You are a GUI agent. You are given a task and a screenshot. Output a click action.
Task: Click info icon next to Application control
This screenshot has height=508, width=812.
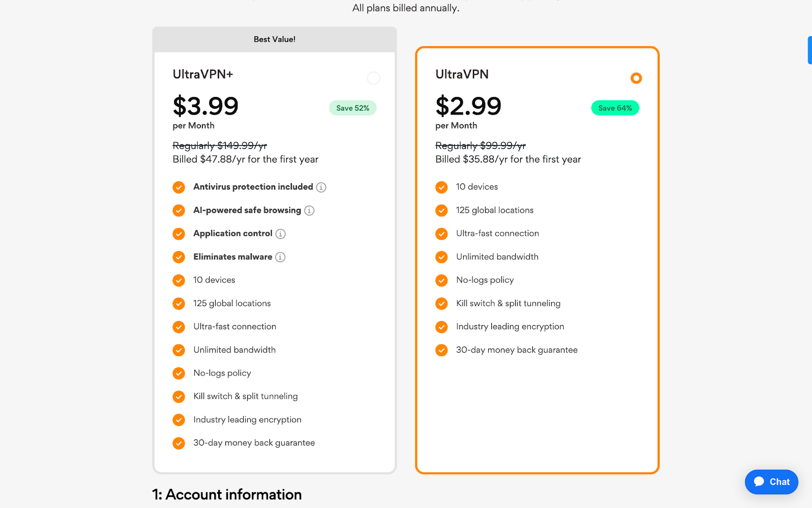[281, 234]
